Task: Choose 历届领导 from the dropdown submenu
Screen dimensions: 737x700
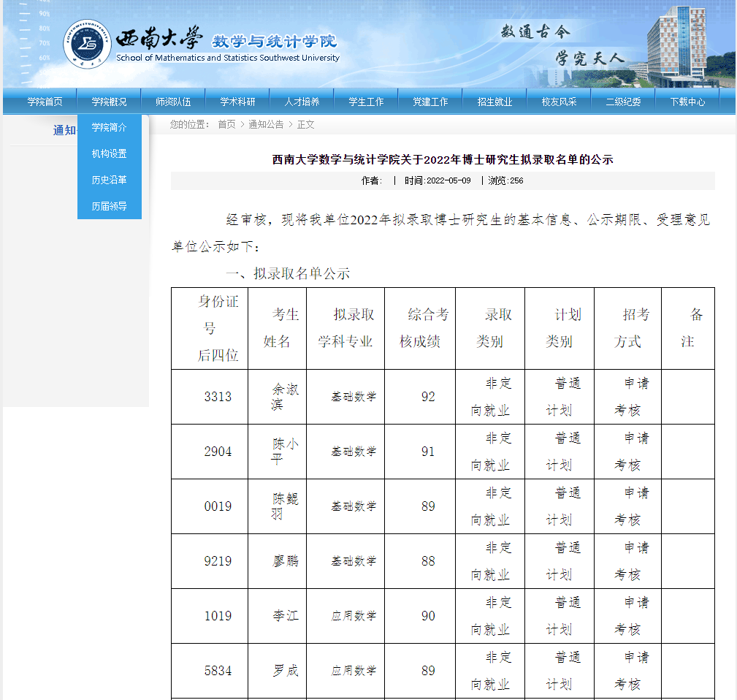Action: tap(110, 206)
